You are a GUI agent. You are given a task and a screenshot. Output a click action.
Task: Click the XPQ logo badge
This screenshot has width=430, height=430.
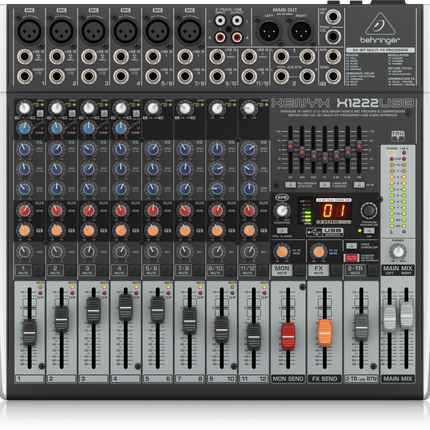point(282,197)
